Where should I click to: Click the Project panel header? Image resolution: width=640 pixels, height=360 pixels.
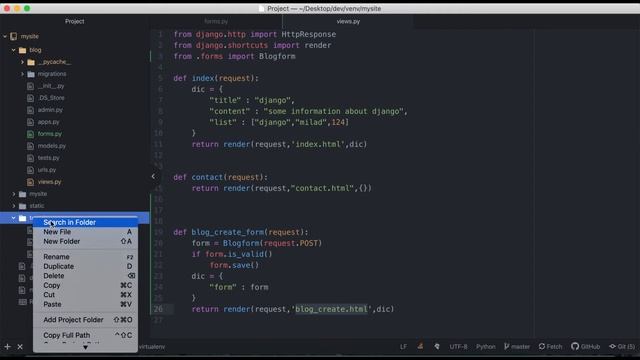coord(74,21)
